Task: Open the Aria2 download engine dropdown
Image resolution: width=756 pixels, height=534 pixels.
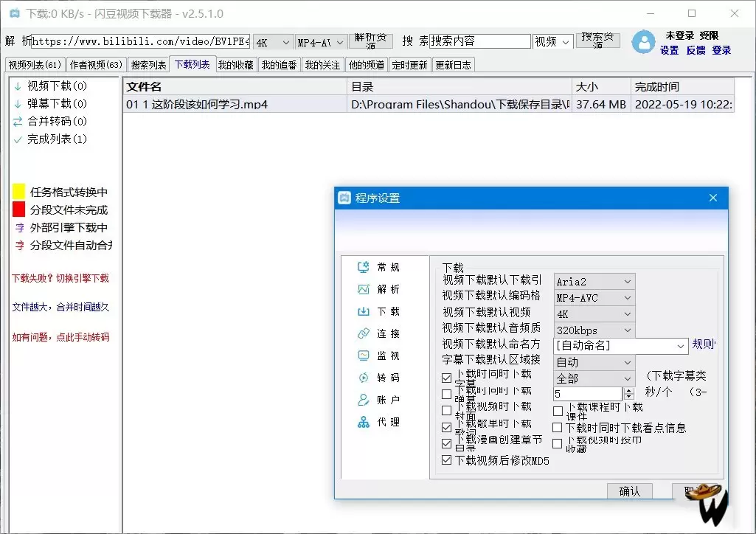Action: pyautogui.click(x=594, y=282)
